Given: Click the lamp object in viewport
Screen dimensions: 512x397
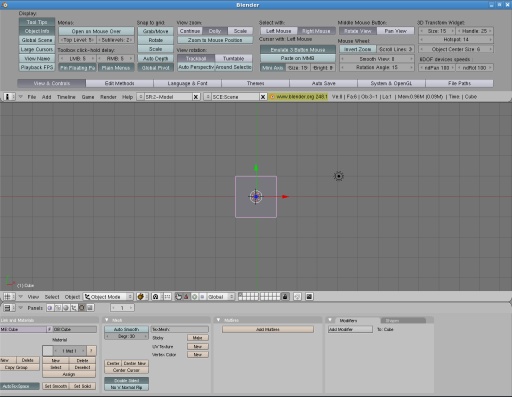Looking at the screenshot, I should point(339,176).
